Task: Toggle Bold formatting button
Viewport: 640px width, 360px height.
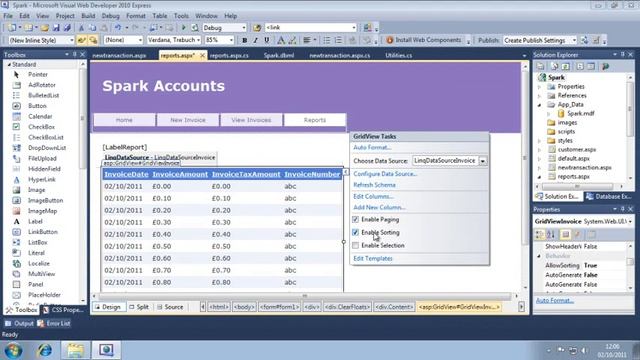Action: click(244, 40)
